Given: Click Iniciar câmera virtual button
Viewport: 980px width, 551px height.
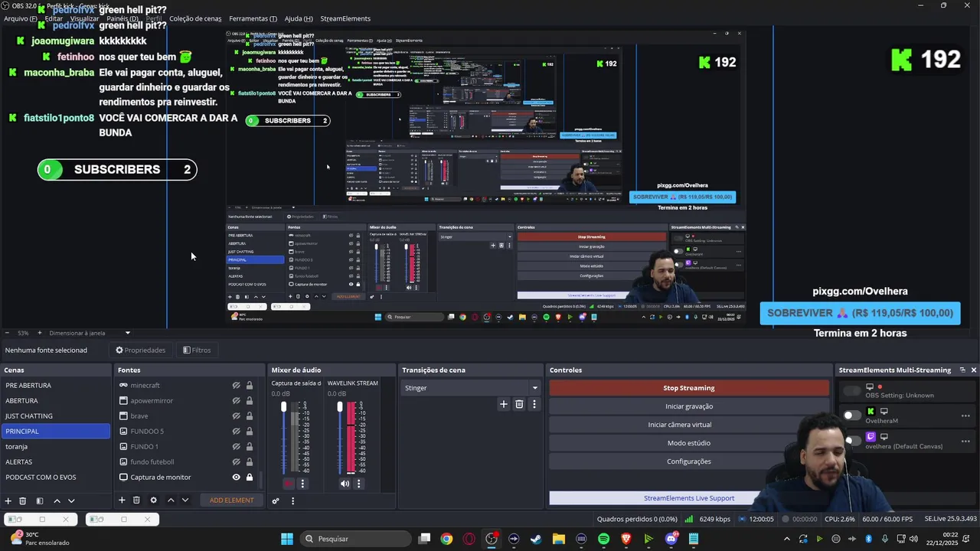Looking at the screenshot, I should (x=680, y=425).
